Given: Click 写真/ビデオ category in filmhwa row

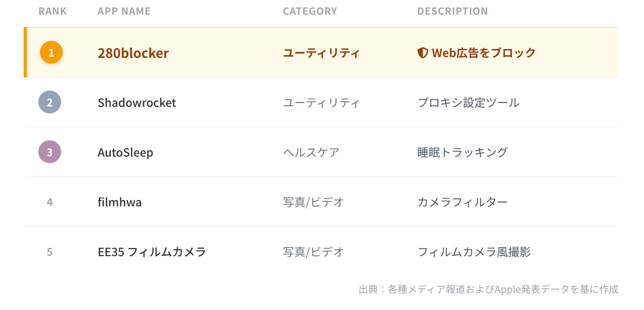Looking at the screenshot, I should point(313,202).
